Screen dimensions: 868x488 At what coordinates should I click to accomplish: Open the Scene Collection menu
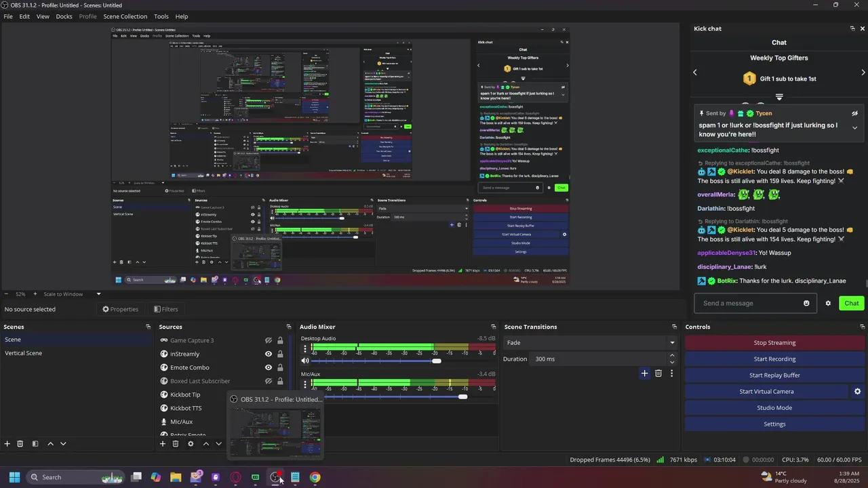coord(125,16)
